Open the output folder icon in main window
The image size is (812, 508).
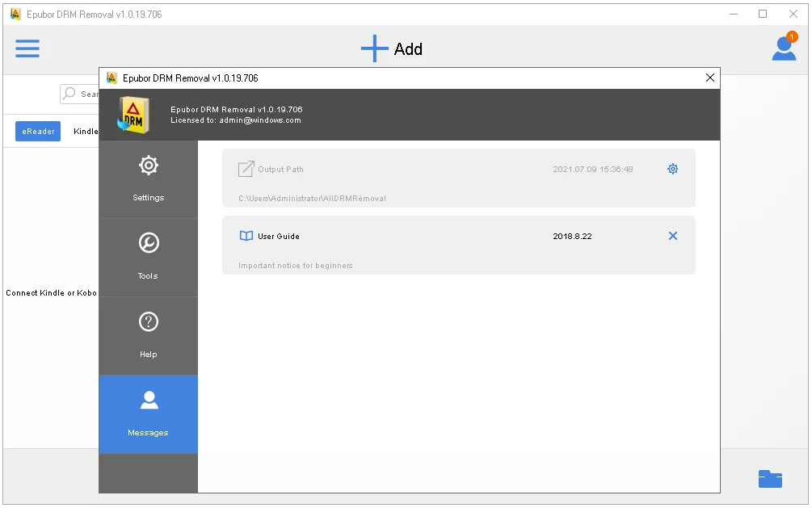pos(770,479)
